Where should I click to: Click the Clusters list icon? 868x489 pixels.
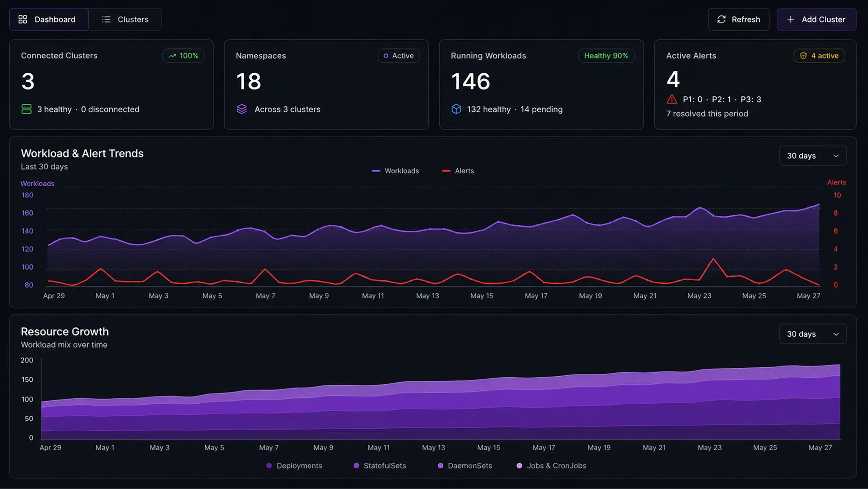point(106,20)
